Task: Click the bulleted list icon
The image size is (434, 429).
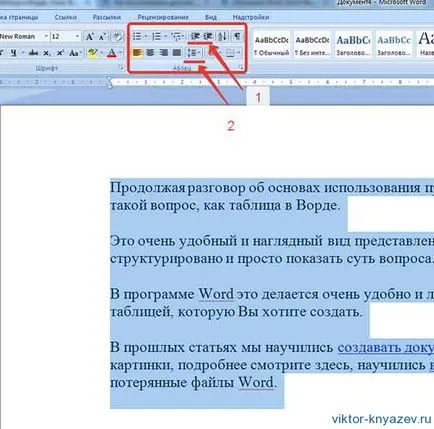Action: [x=137, y=36]
